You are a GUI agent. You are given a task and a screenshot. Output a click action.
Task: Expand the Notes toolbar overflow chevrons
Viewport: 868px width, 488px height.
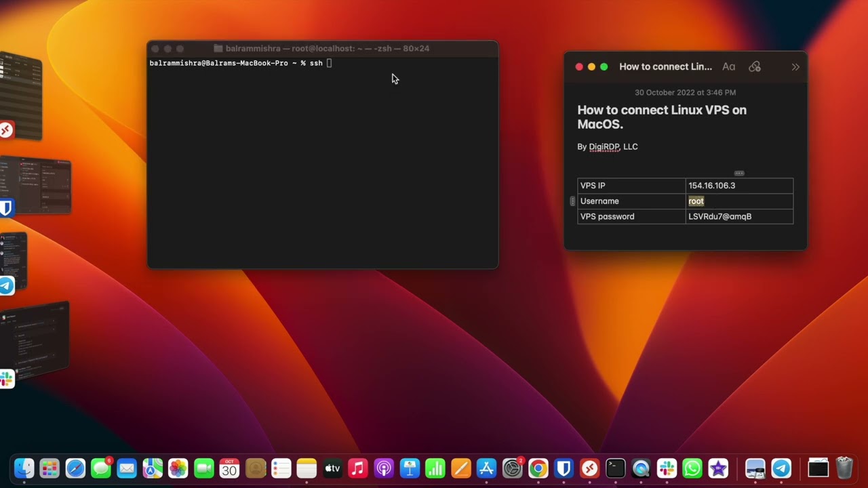795,67
